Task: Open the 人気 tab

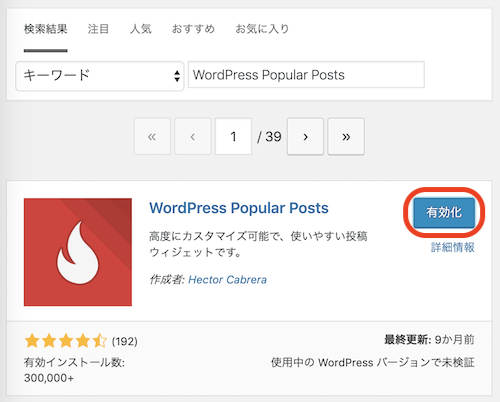Action: pyautogui.click(x=141, y=29)
